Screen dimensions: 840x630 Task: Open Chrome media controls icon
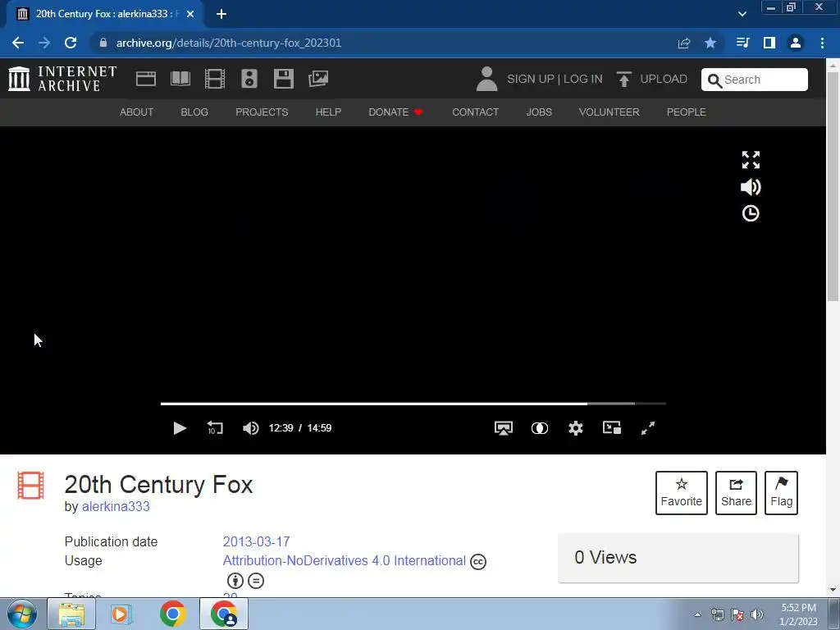[742, 43]
